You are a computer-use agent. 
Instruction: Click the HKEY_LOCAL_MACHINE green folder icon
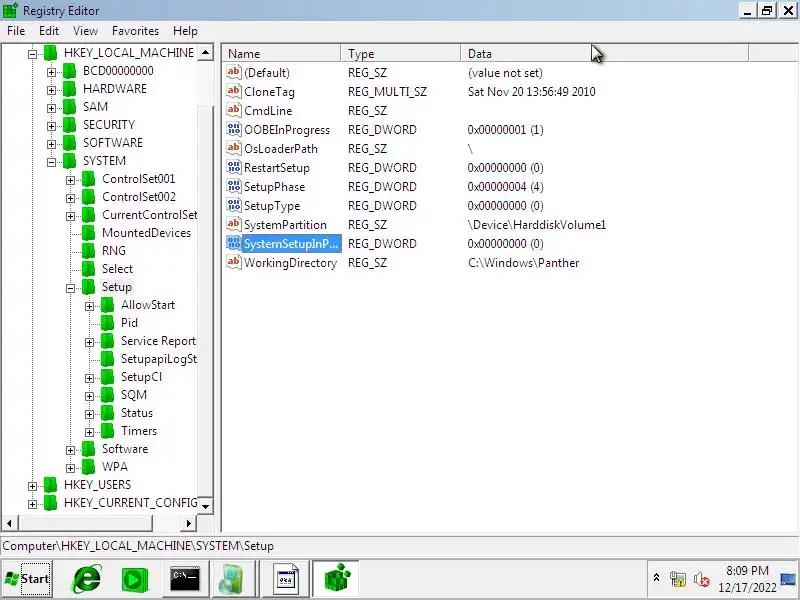[50, 53]
